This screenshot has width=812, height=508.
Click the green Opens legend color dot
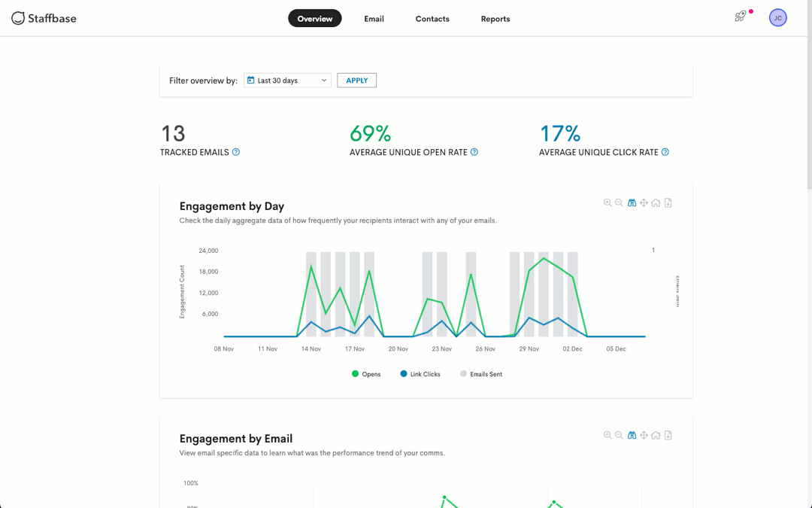[353, 374]
